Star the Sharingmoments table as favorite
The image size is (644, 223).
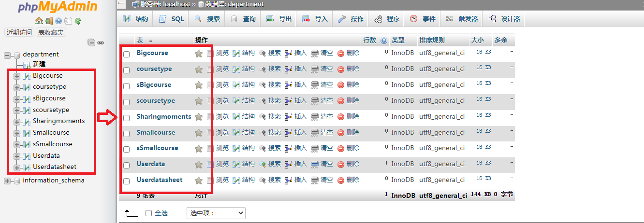[x=199, y=117]
